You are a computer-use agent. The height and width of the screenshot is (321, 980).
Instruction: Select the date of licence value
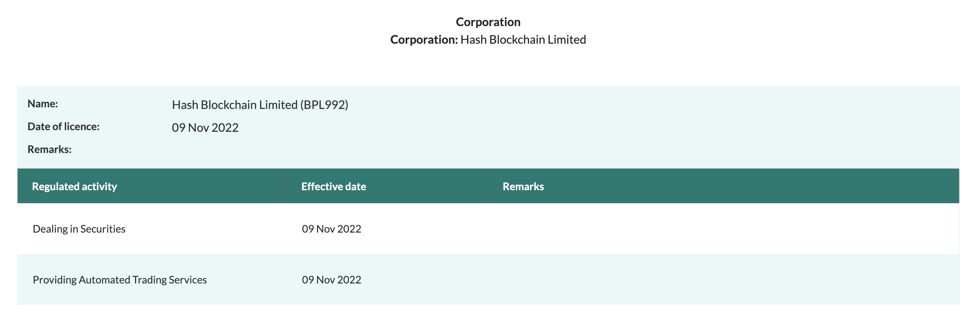click(205, 128)
